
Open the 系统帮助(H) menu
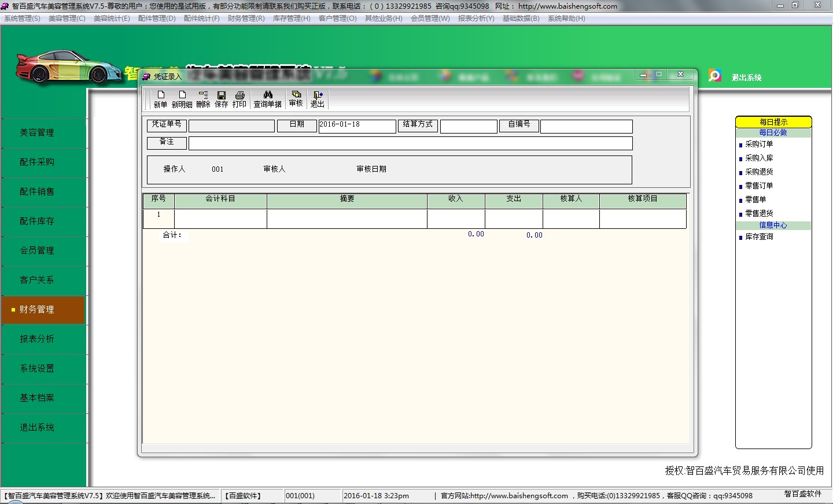click(x=566, y=18)
